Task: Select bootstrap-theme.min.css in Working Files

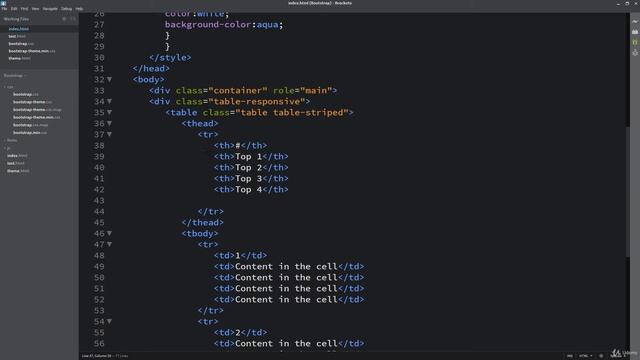Action: (32, 51)
